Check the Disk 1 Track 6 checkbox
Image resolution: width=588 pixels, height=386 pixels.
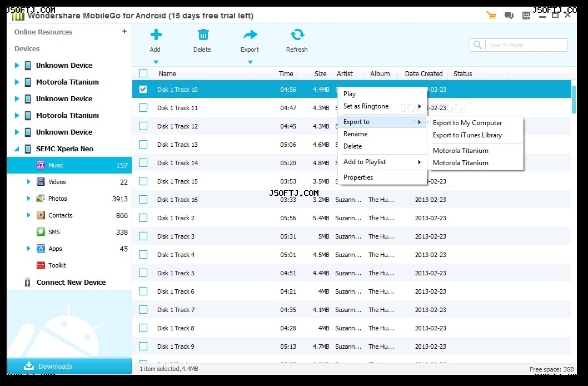coord(143,291)
